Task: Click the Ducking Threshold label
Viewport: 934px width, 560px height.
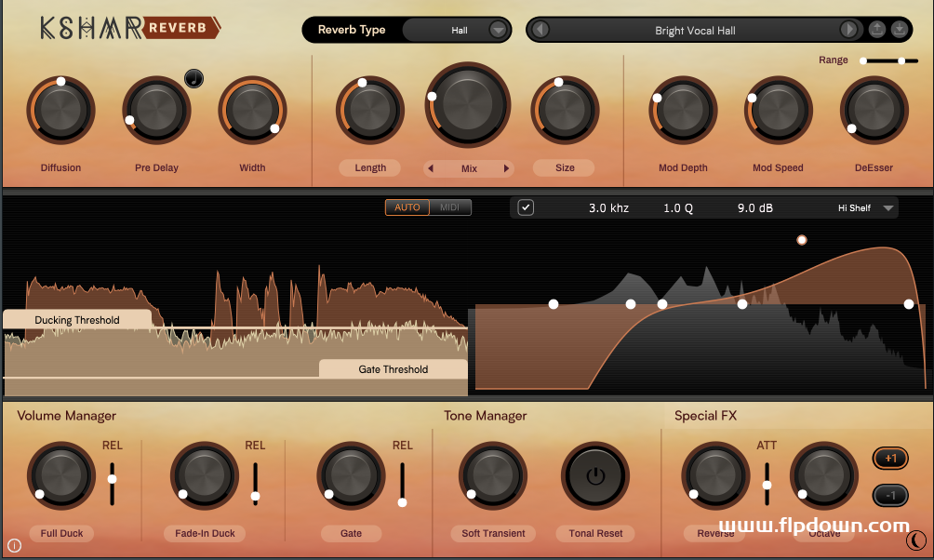Action: coord(74,320)
